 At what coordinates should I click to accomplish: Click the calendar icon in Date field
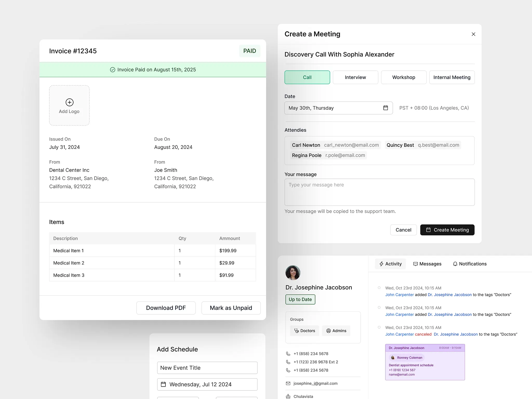coord(385,108)
